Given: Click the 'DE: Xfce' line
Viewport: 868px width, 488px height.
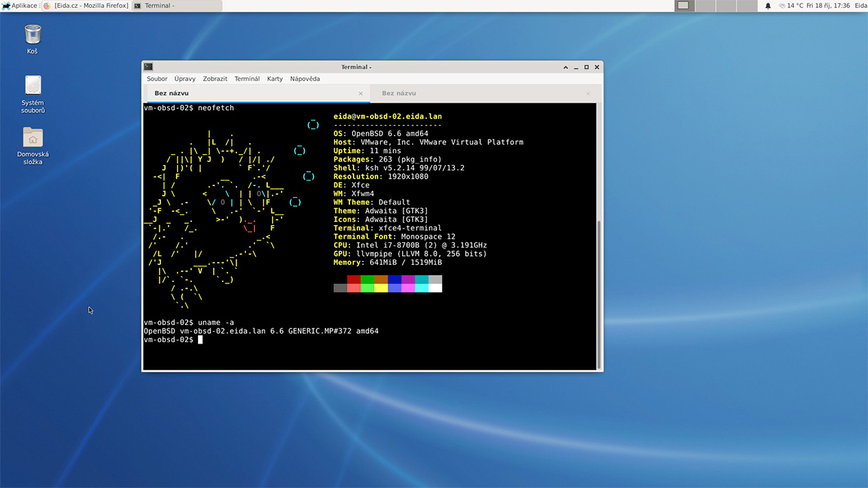Looking at the screenshot, I should pos(351,185).
